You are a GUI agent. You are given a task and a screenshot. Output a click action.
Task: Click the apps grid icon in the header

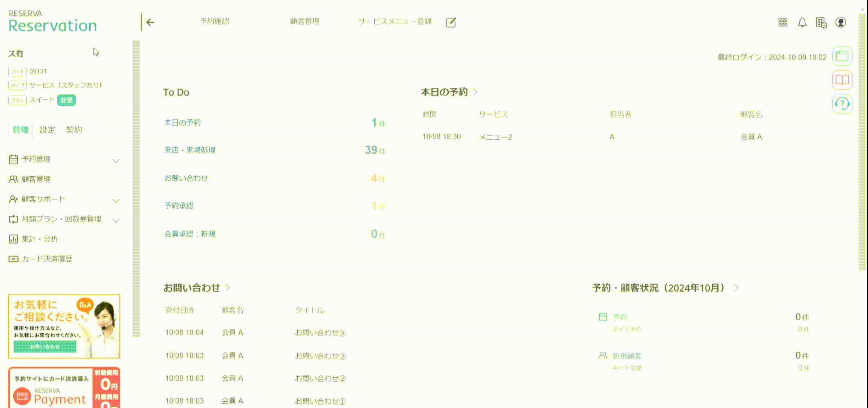click(783, 23)
